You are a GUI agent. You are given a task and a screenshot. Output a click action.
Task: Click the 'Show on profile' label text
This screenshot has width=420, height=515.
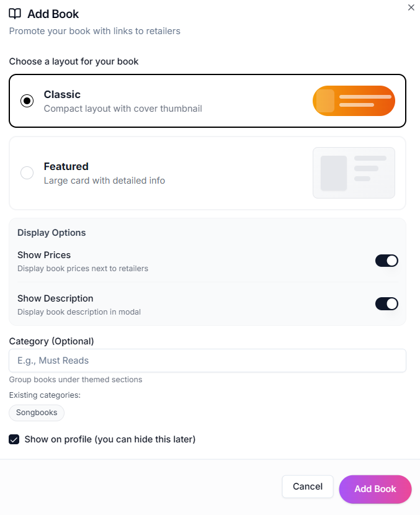click(x=110, y=439)
